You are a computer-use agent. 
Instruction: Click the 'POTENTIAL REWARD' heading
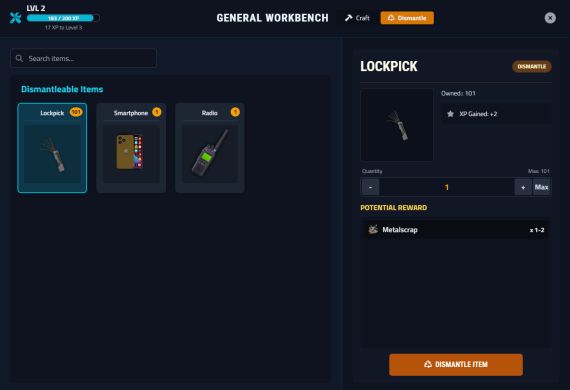pyautogui.click(x=394, y=208)
